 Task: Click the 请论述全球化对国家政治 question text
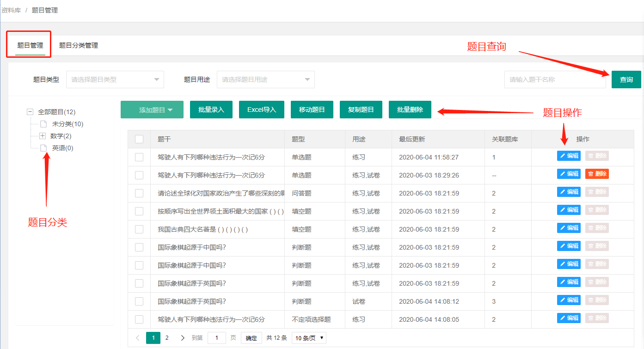(221, 193)
